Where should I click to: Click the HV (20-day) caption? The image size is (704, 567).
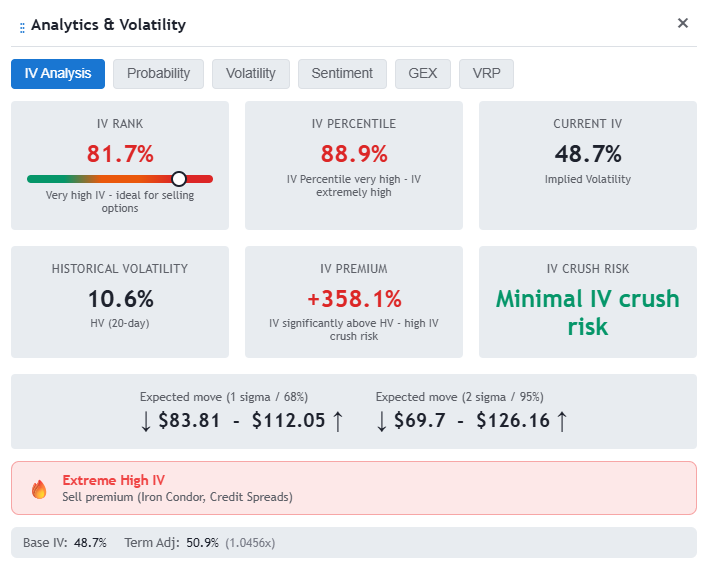120,323
